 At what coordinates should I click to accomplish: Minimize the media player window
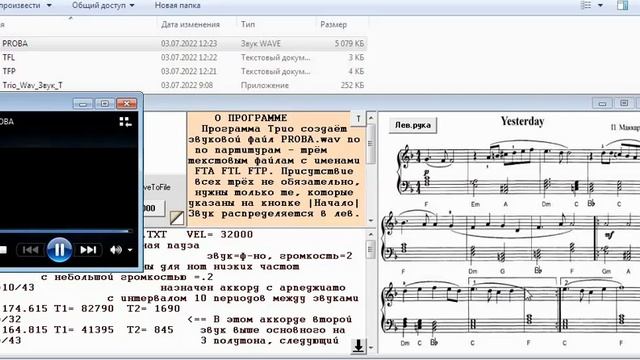[x=83, y=104]
